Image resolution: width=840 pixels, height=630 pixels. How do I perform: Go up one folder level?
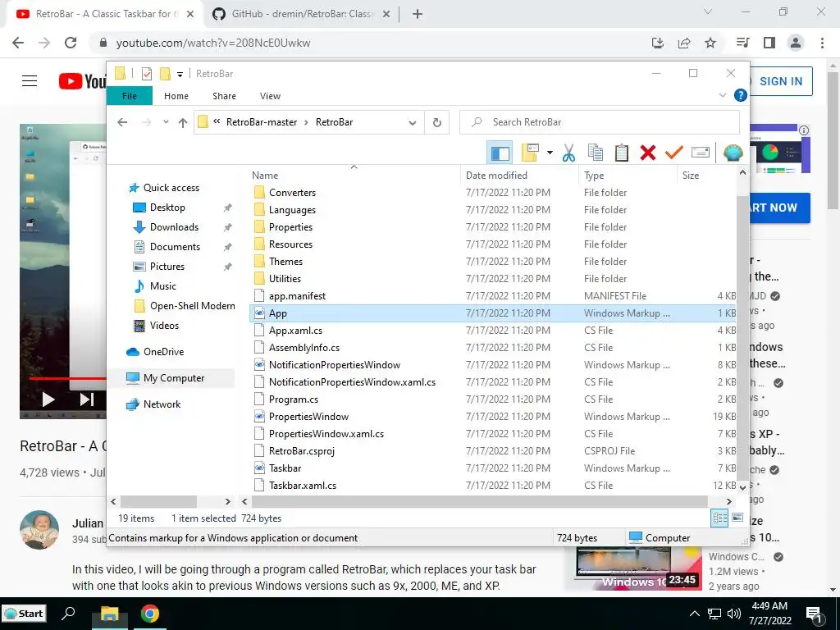(x=183, y=123)
